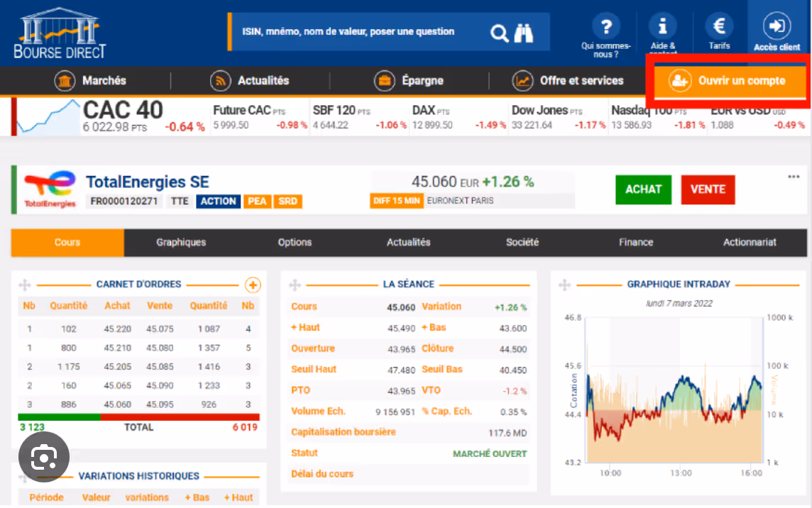
Task: Click the green ACHAT button
Action: coord(643,189)
